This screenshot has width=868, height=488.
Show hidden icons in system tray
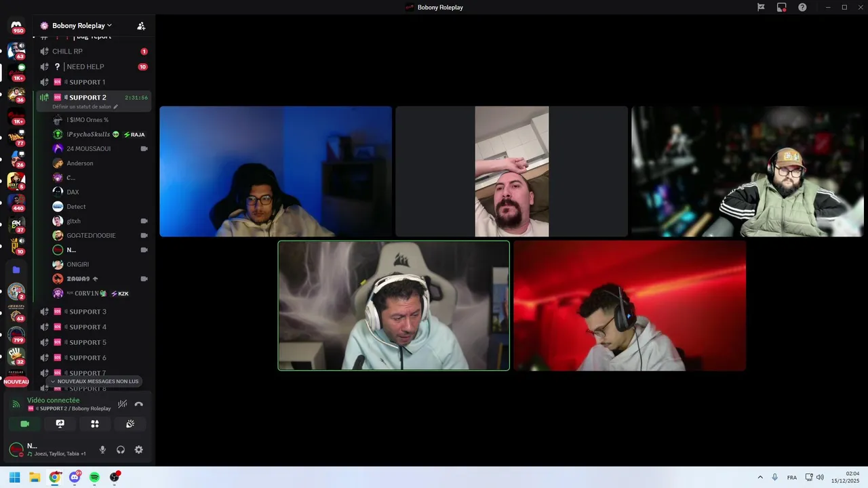pos(760,477)
